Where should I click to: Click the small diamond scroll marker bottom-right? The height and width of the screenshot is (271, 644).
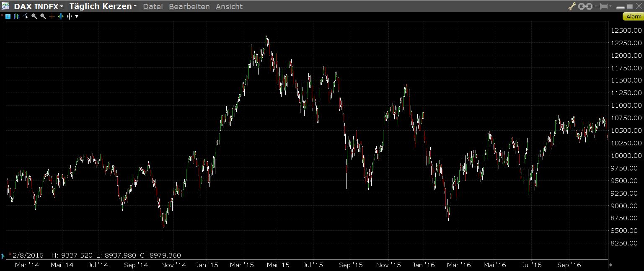coord(610,265)
